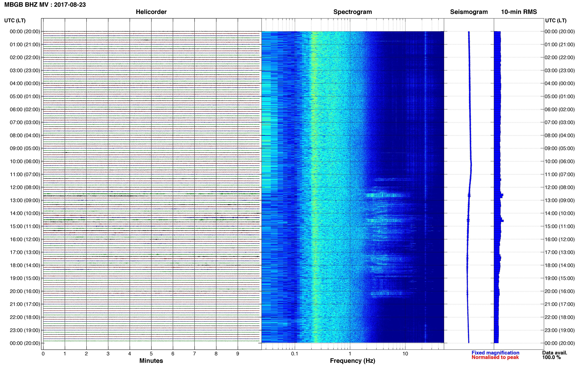
Task: Click right-side time label '15:00 (11:00)'
Action: [x=560, y=226]
